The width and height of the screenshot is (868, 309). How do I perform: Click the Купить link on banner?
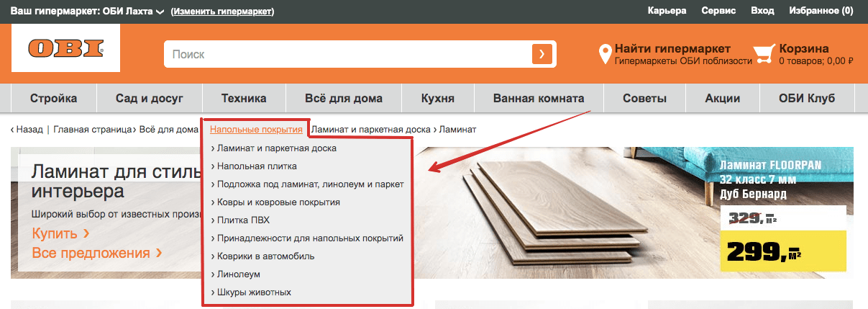click(x=60, y=234)
